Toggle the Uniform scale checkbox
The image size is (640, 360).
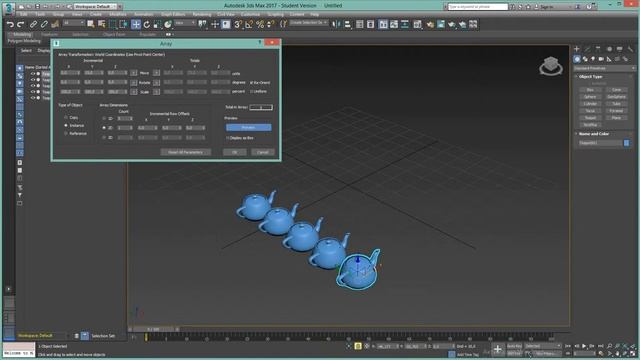251,91
